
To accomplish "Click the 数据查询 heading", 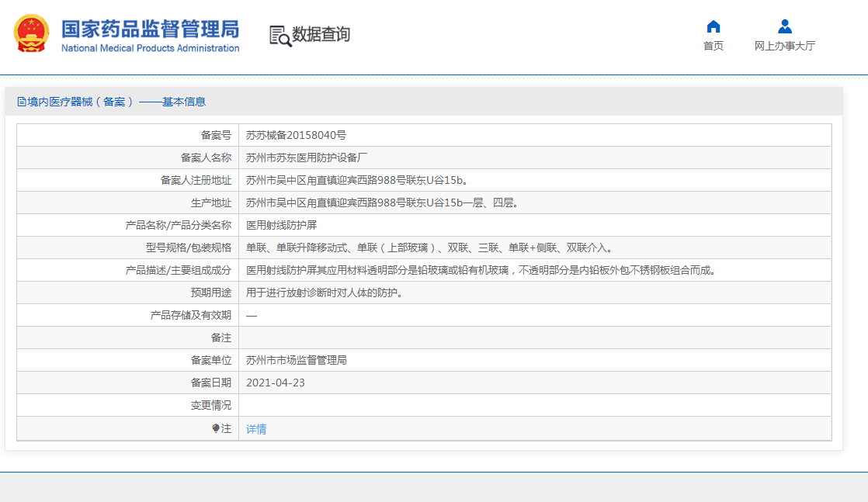I will (x=321, y=34).
